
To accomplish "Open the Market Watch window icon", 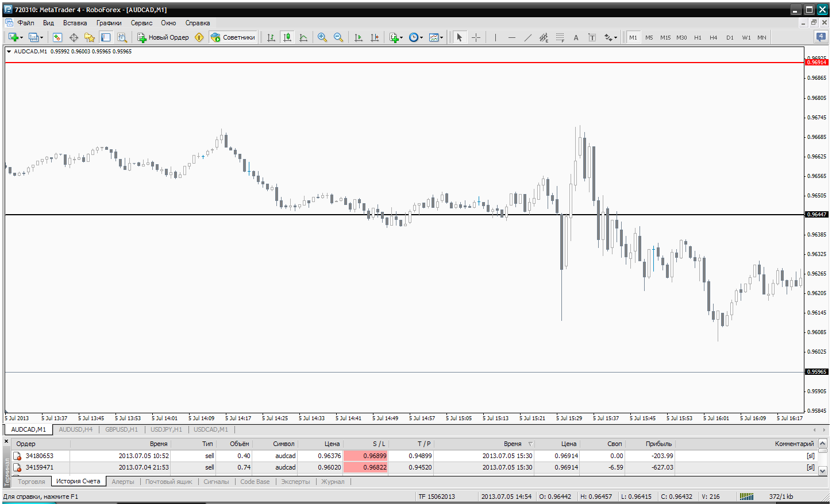I will coord(57,37).
